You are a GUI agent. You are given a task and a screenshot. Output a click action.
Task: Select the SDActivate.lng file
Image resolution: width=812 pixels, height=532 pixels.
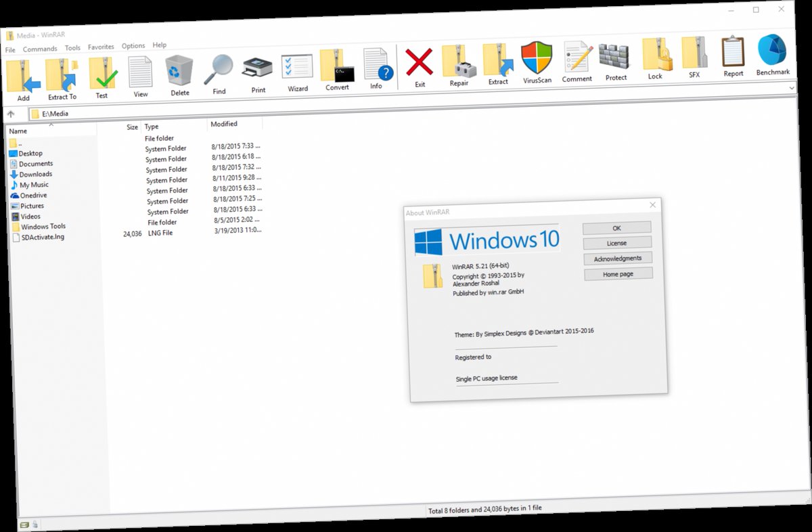point(38,238)
